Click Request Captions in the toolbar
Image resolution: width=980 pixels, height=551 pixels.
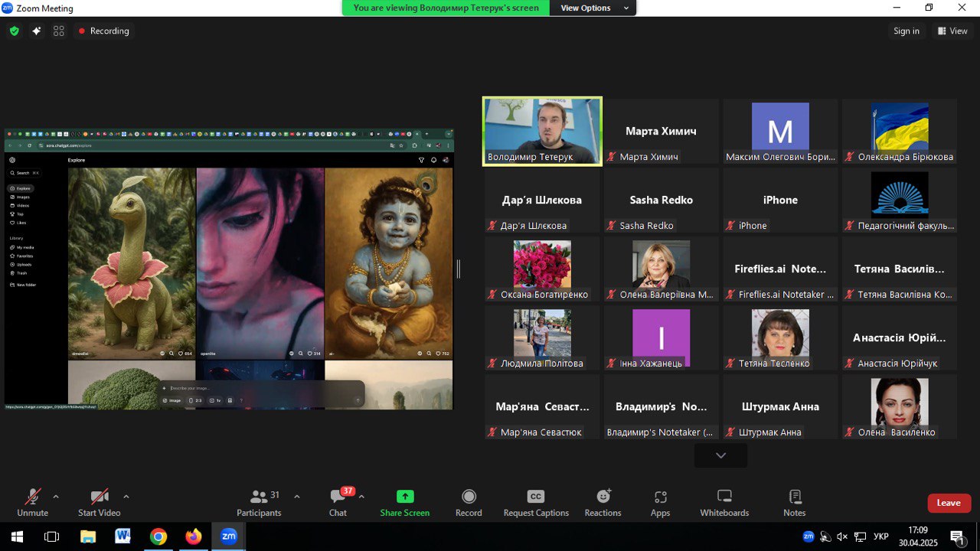pos(536,503)
